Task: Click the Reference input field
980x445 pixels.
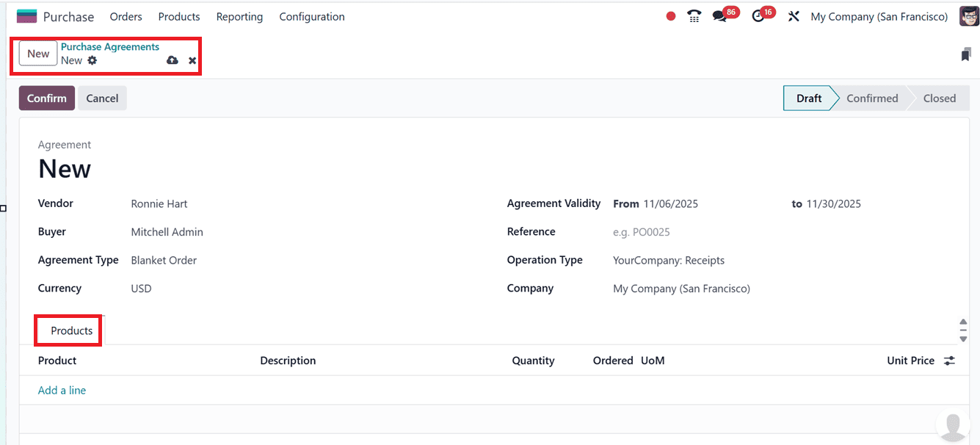Action: click(661, 231)
